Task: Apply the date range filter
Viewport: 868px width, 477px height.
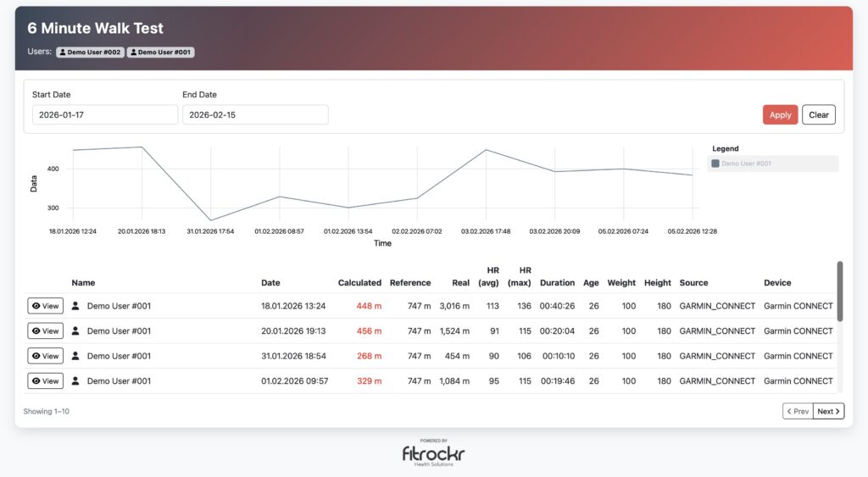Action: tap(780, 115)
